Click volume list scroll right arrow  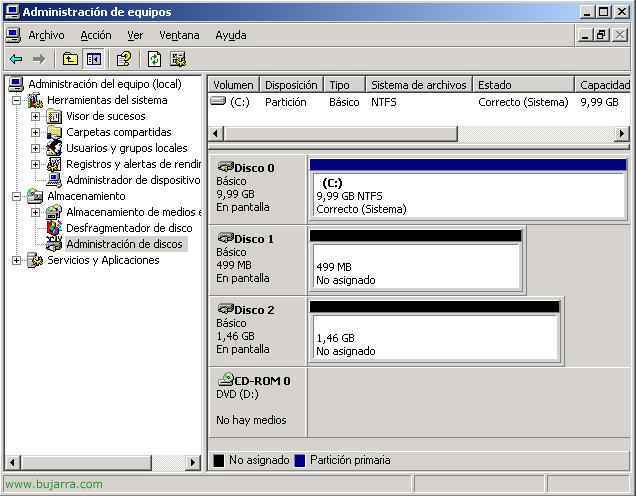622,133
